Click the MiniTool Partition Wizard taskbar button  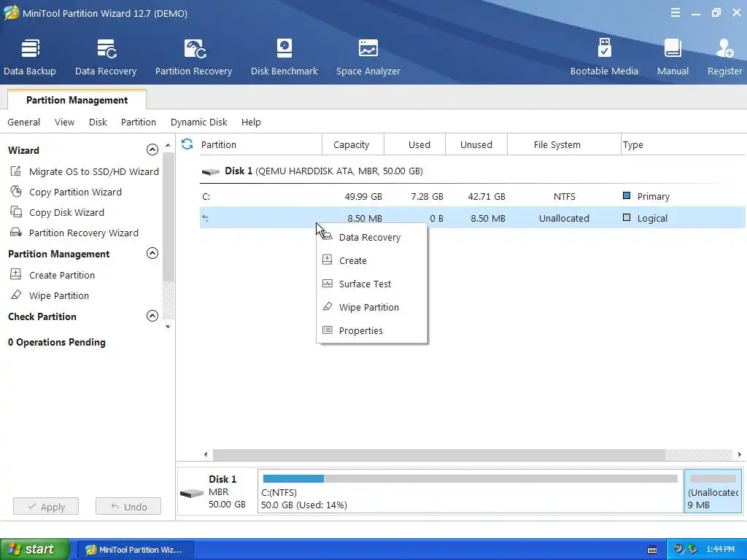click(135, 550)
